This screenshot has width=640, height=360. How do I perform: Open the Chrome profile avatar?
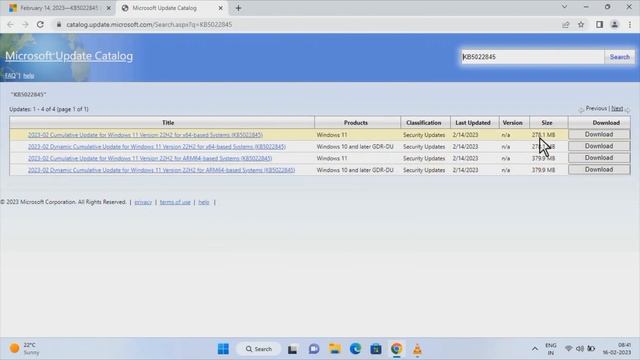(x=614, y=24)
